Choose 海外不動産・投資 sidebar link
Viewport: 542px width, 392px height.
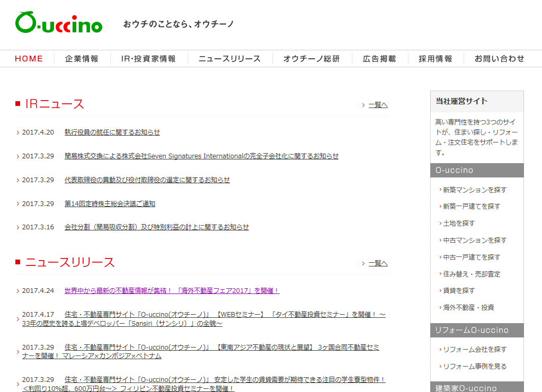coord(468,308)
